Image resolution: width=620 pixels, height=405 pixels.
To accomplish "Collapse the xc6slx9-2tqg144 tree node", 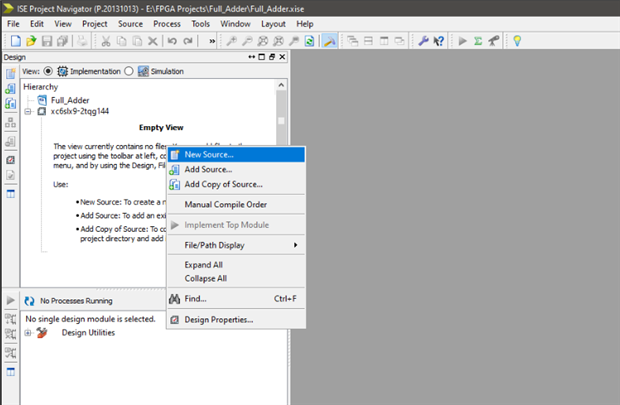I will (x=28, y=112).
